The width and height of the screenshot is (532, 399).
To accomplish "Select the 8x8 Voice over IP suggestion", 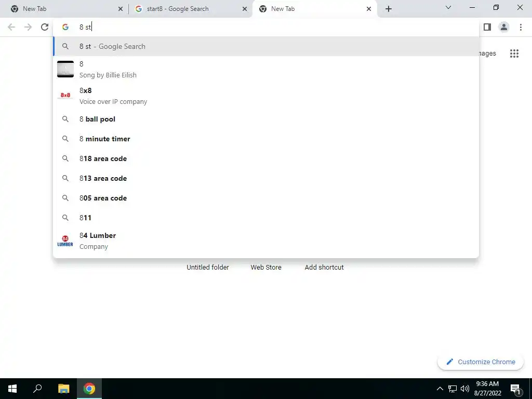I will [x=266, y=96].
